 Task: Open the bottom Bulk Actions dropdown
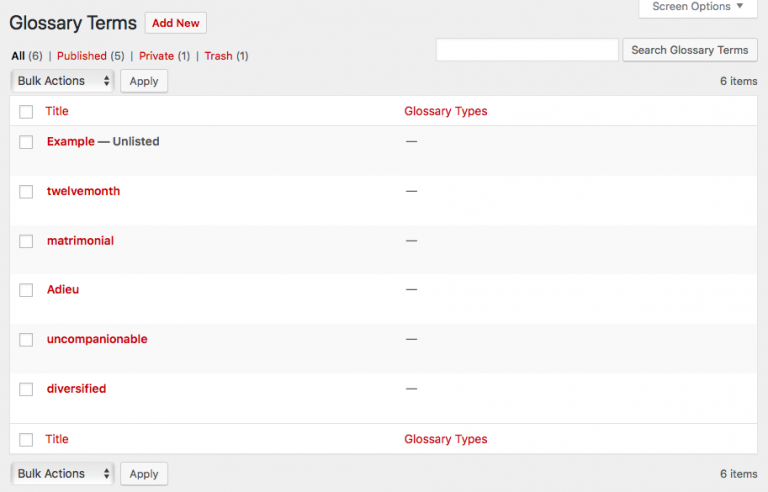click(x=62, y=474)
